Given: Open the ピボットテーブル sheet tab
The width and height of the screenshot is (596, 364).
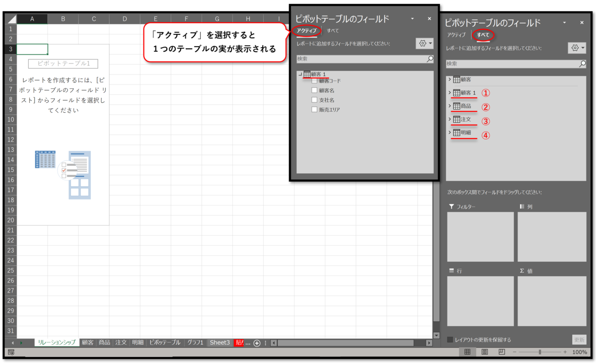Looking at the screenshot, I should (165, 343).
